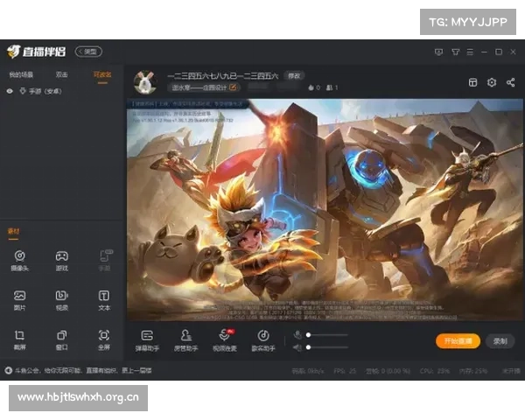Open the skin shirt icon in the title bar

pyautogui.click(x=455, y=52)
